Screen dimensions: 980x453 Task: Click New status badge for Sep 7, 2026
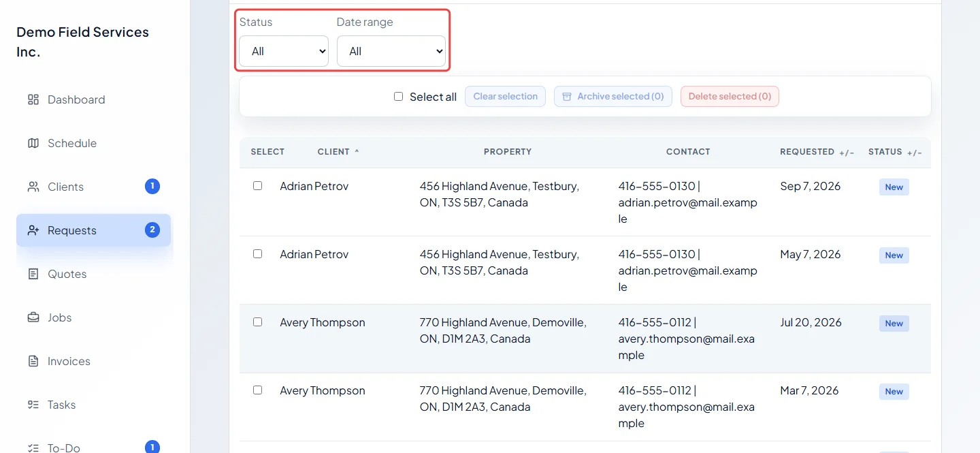point(894,187)
